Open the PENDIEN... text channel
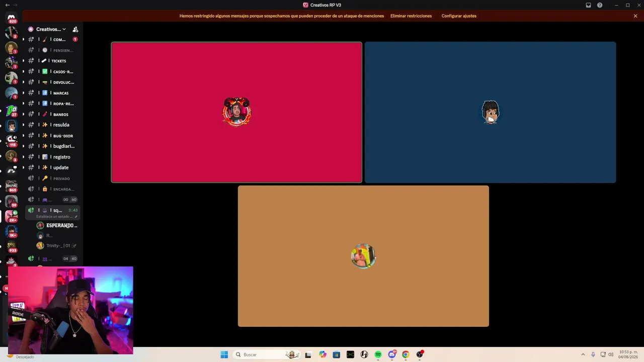Screen dimensions: 644x362 (53, 50)
